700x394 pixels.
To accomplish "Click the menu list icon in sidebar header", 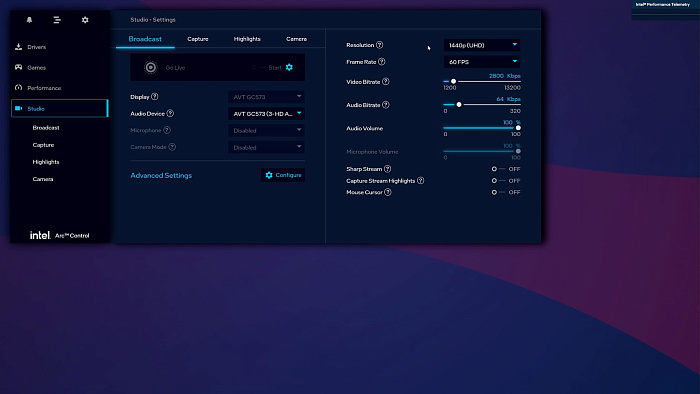I will [x=57, y=20].
